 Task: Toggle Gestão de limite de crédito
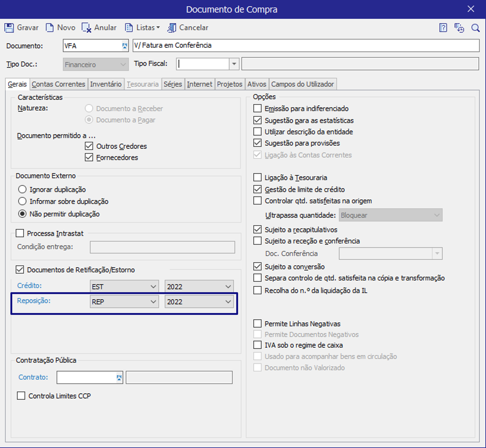click(257, 189)
